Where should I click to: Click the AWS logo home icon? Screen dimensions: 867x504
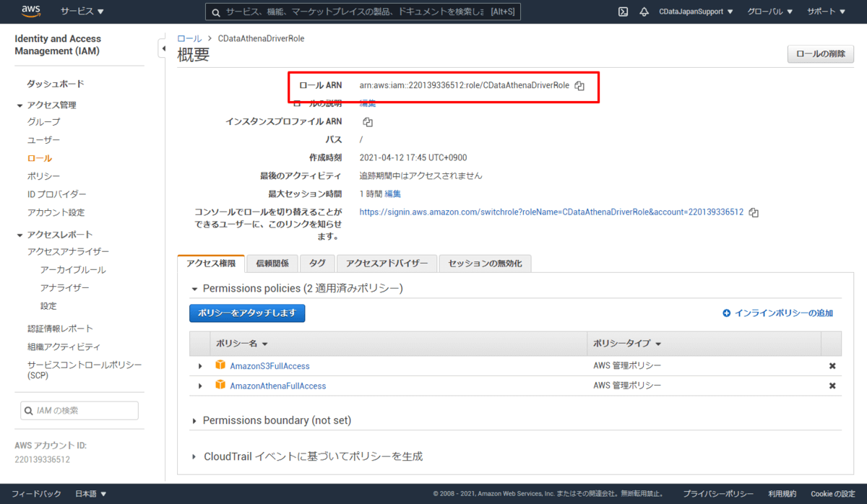[x=33, y=12]
